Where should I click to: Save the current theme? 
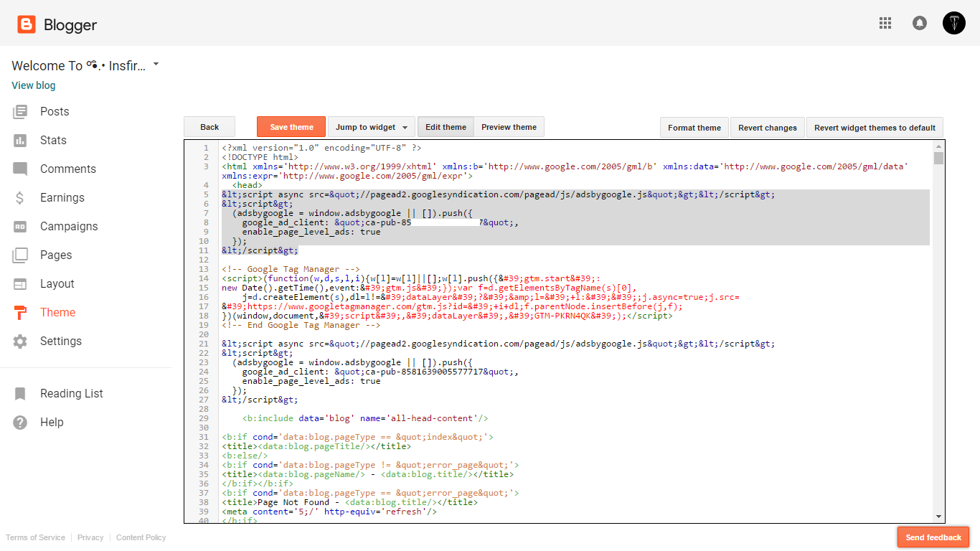point(291,126)
